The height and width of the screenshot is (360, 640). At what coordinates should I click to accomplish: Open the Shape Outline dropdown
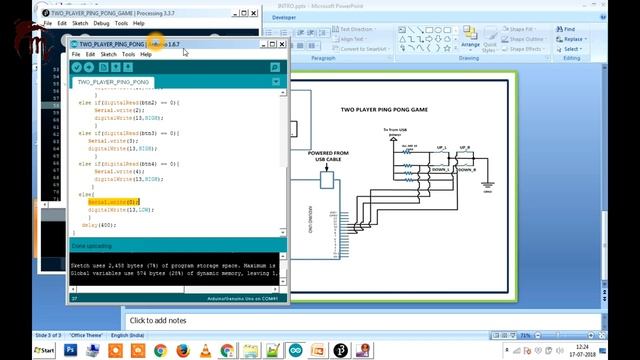pyautogui.click(x=524, y=39)
